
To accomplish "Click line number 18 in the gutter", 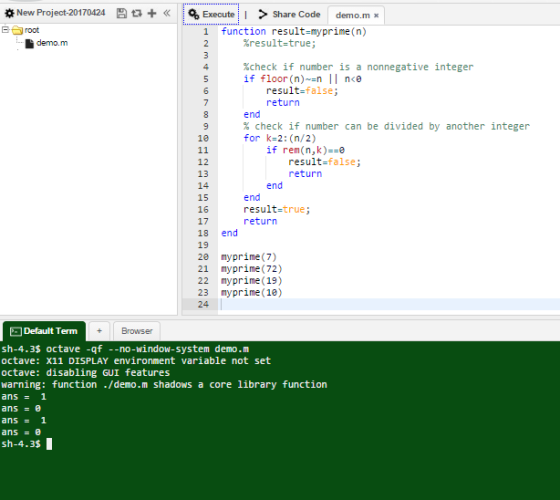I will point(203,233).
